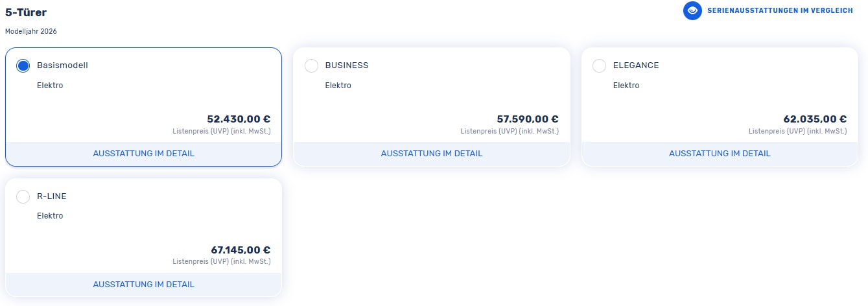This screenshot has height=306, width=868.
Task: Click the 62.035,00 € list price
Action: 815,119
